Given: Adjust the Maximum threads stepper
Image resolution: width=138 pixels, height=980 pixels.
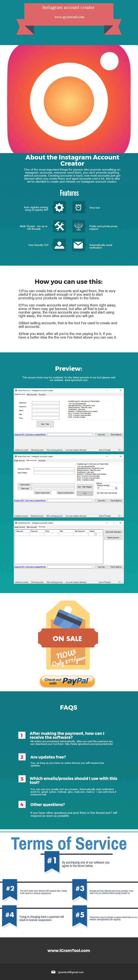Looking at the screenshot, I should click(x=116, y=488).
